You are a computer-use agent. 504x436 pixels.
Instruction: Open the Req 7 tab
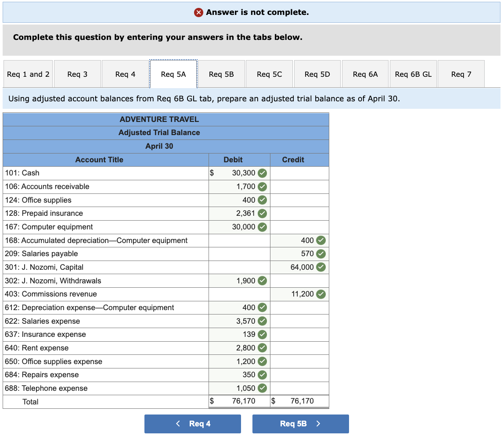(461, 74)
